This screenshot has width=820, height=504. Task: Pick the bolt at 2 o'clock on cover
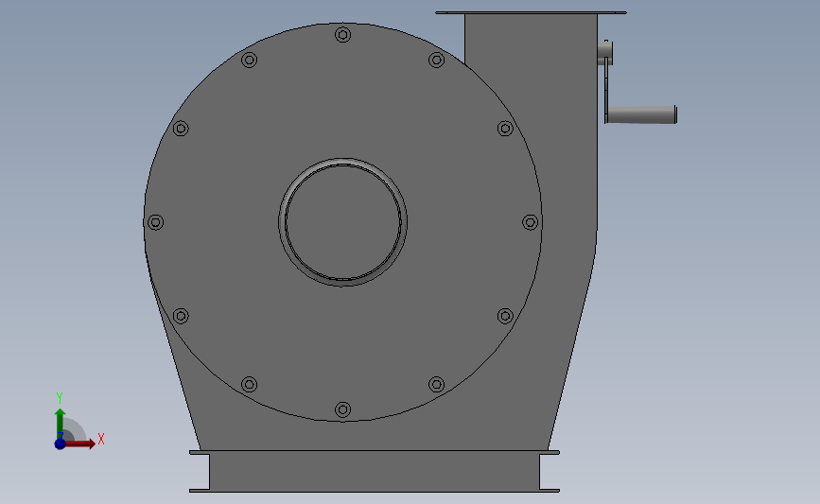point(505,129)
